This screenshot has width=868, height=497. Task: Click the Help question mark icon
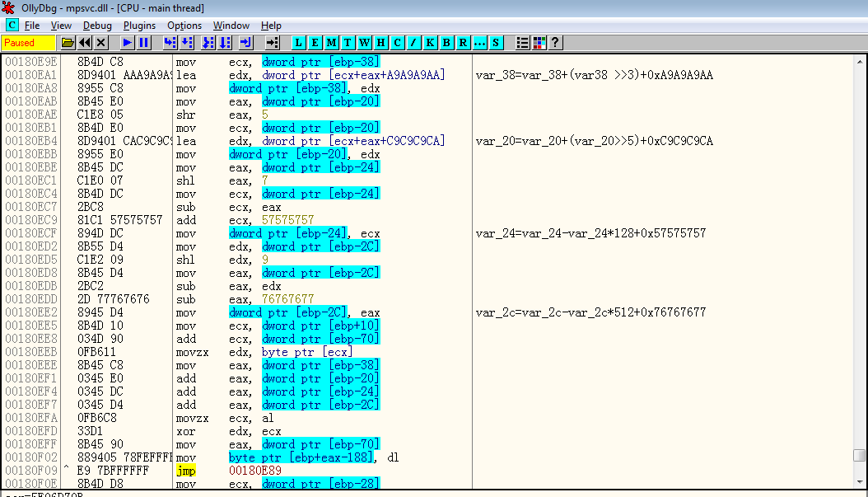click(556, 43)
